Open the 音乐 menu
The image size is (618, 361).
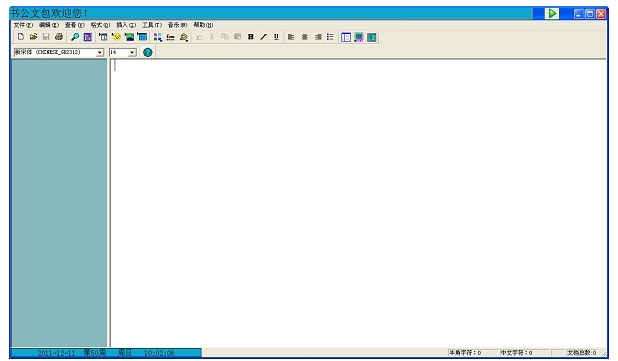177,25
